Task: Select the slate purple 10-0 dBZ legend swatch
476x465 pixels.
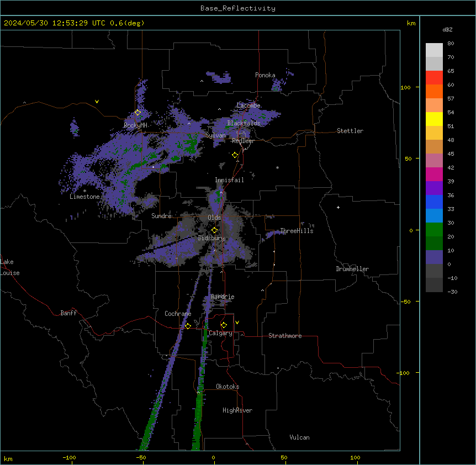Action: point(434,257)
